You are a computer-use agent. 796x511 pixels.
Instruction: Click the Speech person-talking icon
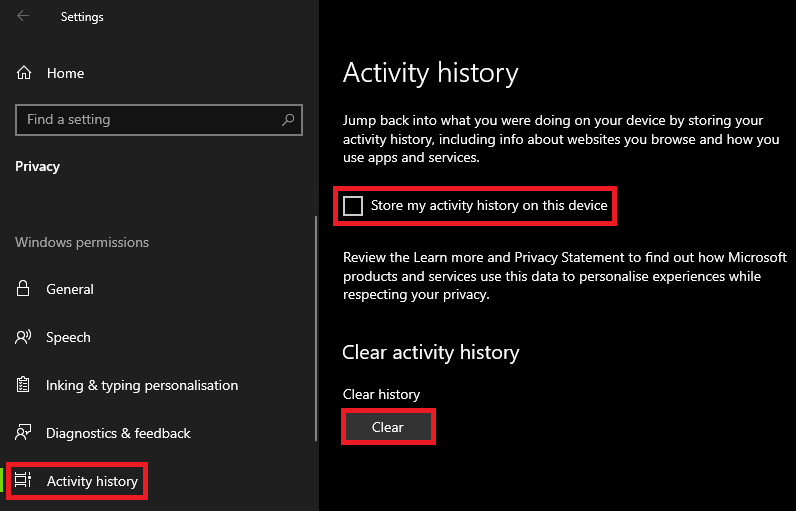click(x=24, y=337)
